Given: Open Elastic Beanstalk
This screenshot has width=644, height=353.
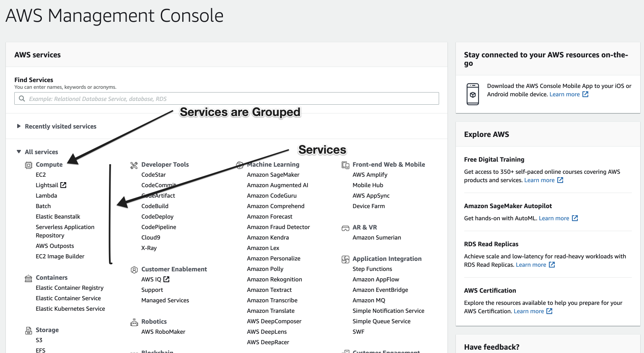Looking at the screenshot, I should point(58,216).
